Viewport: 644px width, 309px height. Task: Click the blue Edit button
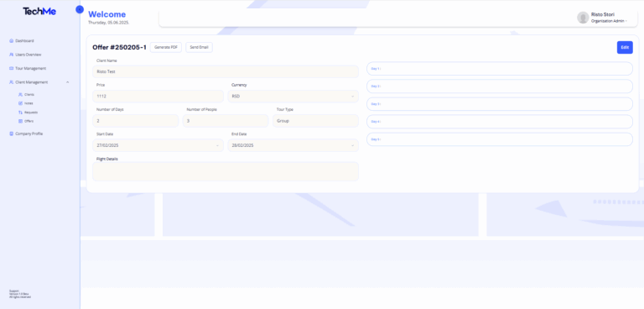tap(625, 47)
